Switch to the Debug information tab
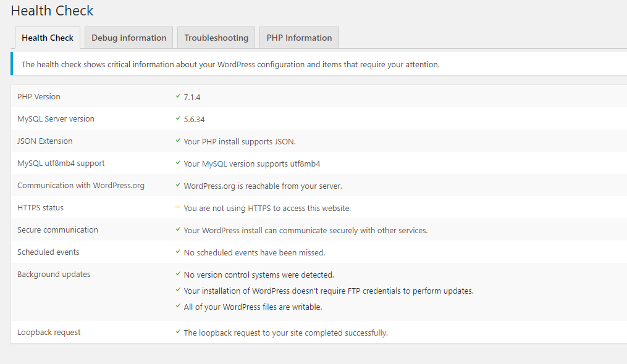The height and width of the screenshot is (364, 627). pyautogui.click(x=128, y=38)
